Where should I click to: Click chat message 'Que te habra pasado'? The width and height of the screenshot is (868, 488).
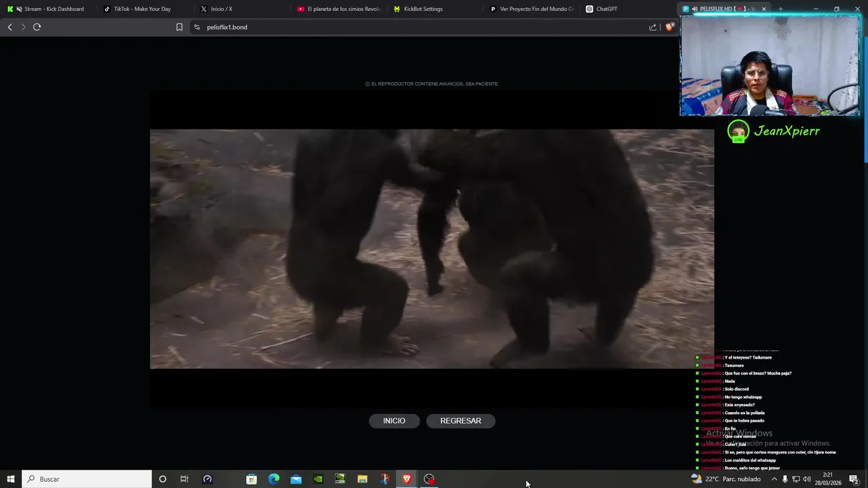(744, 421)
